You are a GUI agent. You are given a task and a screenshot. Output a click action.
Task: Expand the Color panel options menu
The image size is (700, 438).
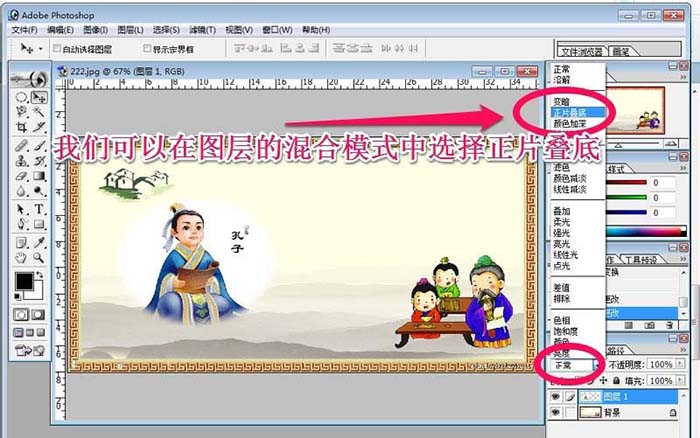click(683, 168)
